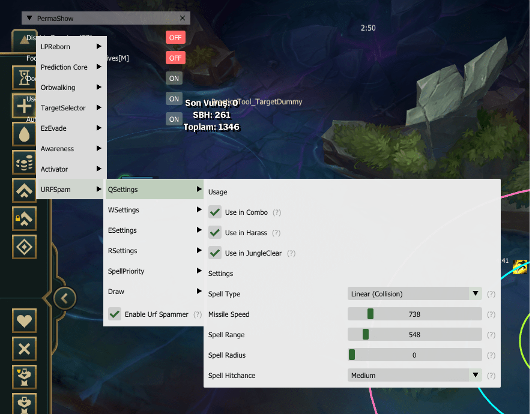Toggle the topmost grey ON switch

point(174,79)
